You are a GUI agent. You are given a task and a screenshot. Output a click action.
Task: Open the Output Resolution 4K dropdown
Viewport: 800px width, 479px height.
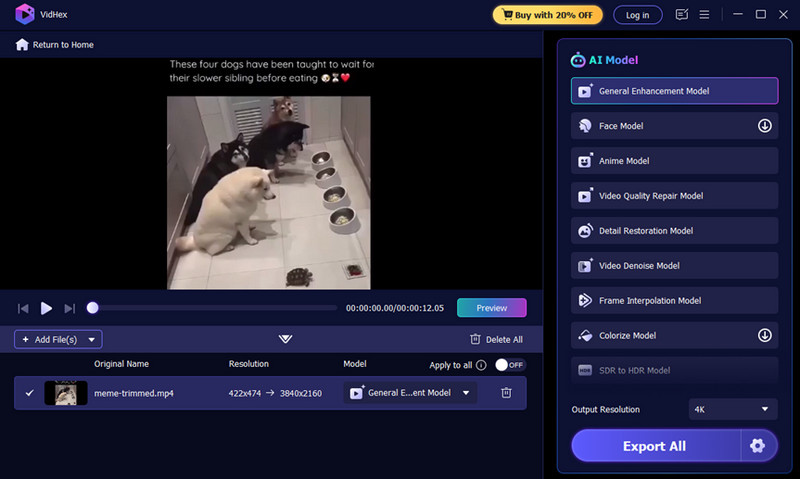732,409
